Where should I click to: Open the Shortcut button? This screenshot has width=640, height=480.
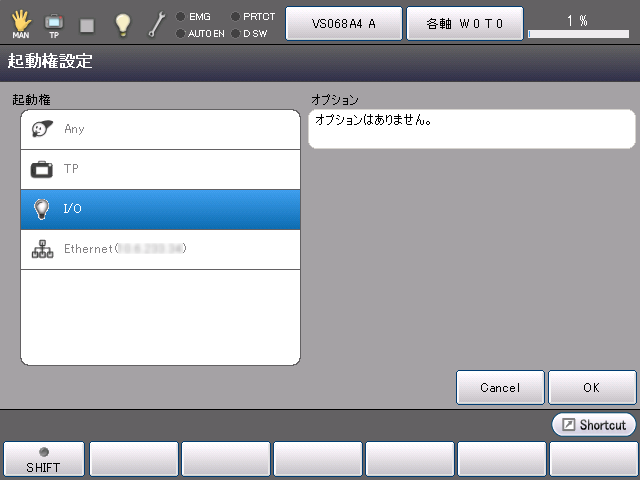[x=594, y=425]
